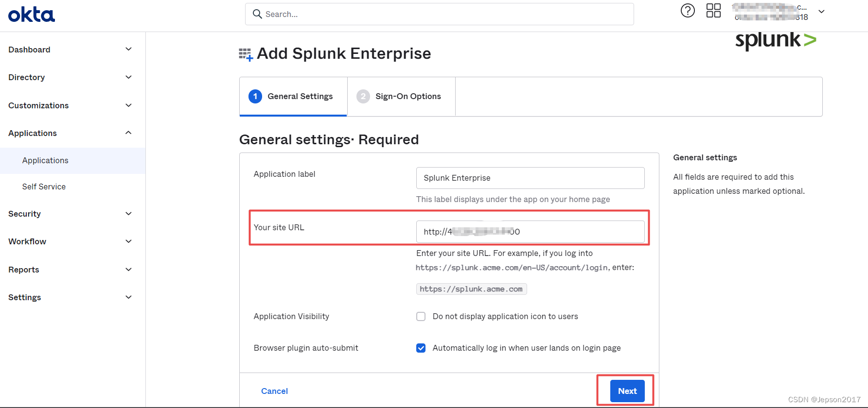
Task: Click the Settings sidebar label
Action: (25, 298)
